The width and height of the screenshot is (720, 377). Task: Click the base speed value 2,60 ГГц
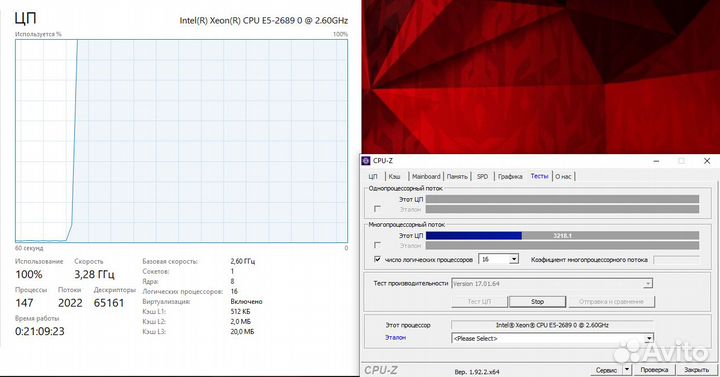pos(242,261)
